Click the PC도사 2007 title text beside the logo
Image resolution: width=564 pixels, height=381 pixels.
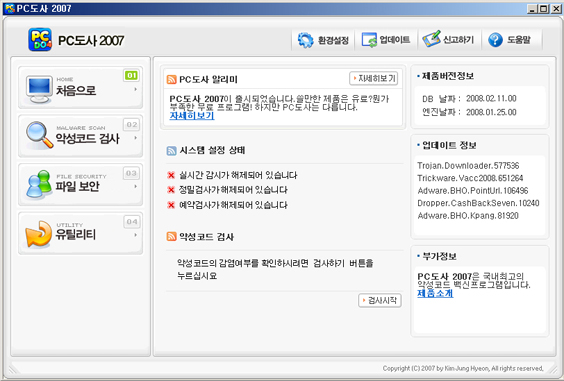coord(91,41)
